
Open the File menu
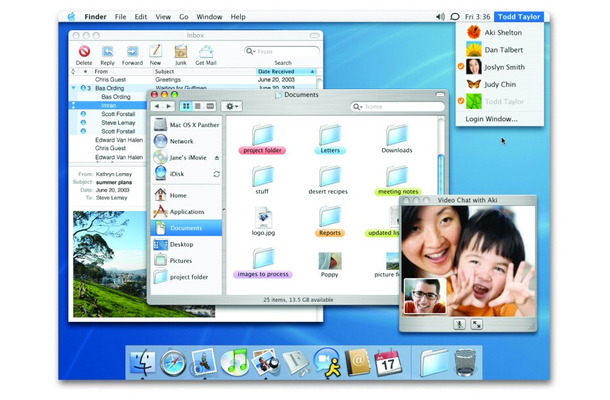tap(121, 17)
